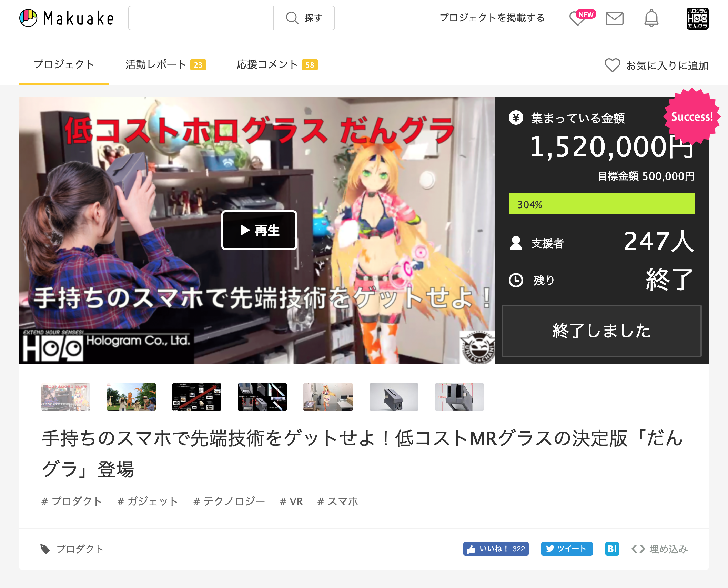The height and width of the screenshot is (588, 728).
Task: Open the # VR hashtag
Action: pyautogui.click(x=291, y=501)
